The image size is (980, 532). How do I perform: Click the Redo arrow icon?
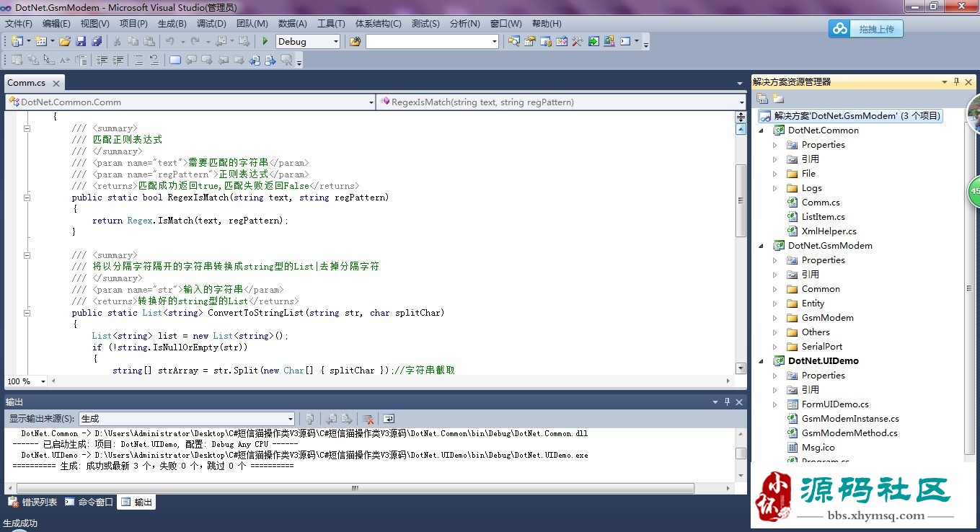pos(195,41)
